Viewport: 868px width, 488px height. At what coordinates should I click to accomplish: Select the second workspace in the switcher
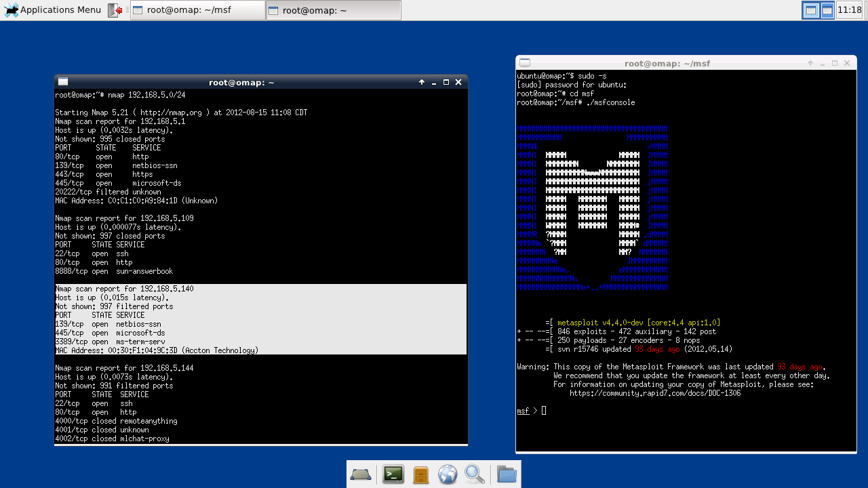click(827, 10)
